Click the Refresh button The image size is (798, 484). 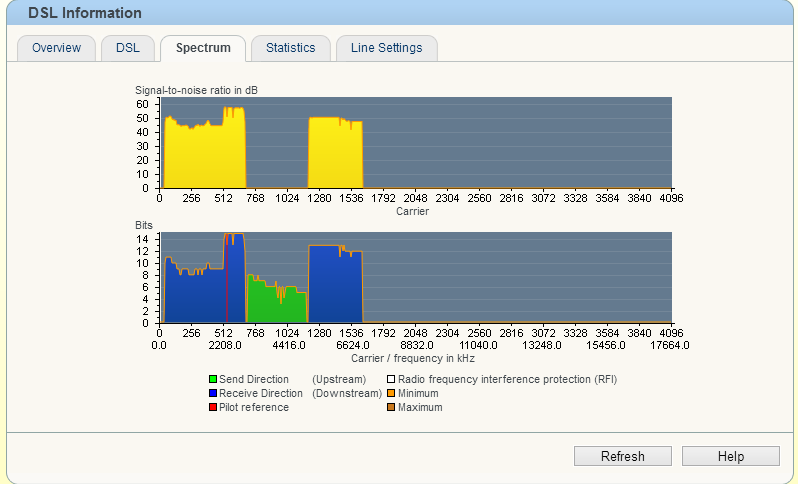pos(622,456)
